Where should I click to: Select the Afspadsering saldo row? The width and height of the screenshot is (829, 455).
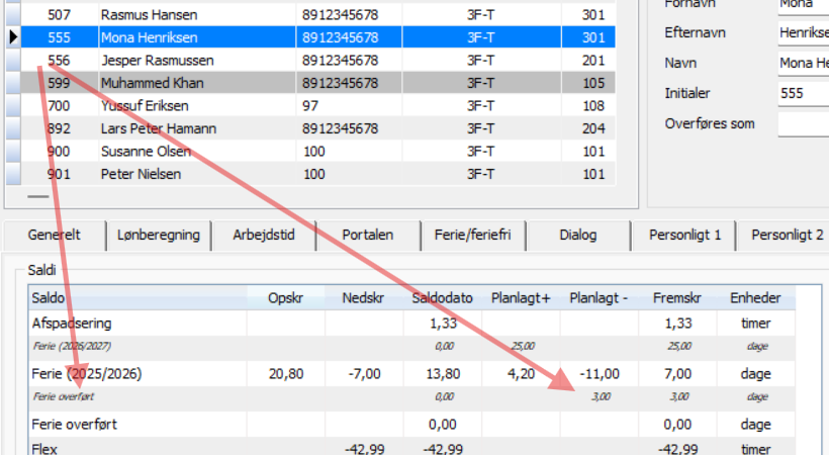point(412,323)
